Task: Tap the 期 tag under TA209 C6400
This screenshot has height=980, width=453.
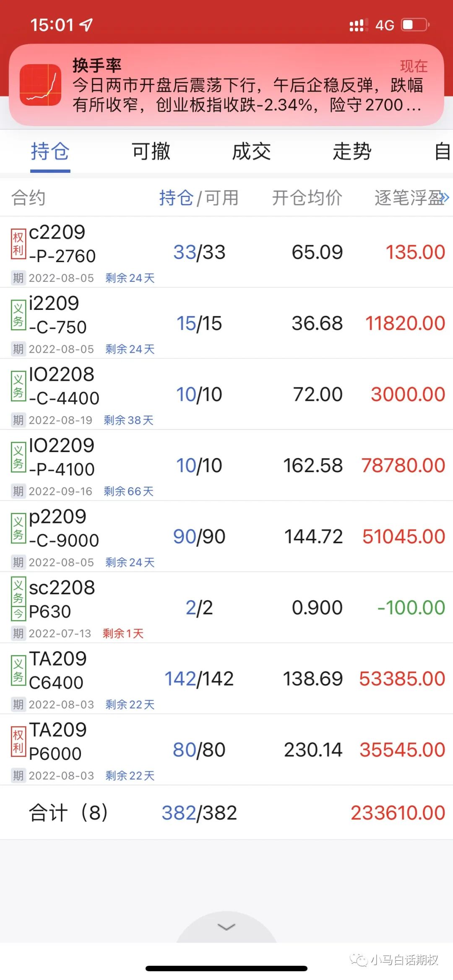Action: pos(18,704)
